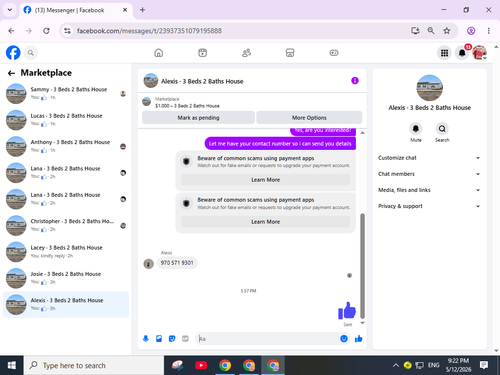Open the notifications bell with red badge
This screenshot has height=375, width=500.
462,53
